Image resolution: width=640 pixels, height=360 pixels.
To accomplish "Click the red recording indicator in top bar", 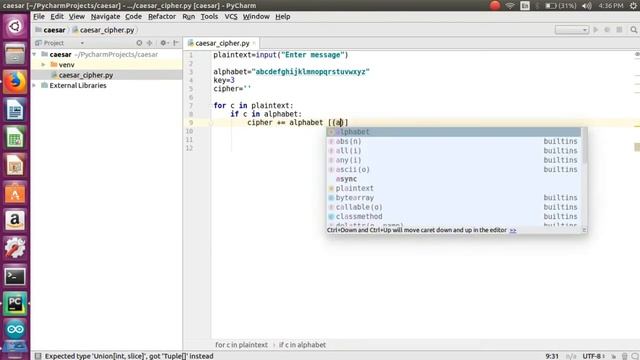I will pyautogui.click(x=495, y=5).
